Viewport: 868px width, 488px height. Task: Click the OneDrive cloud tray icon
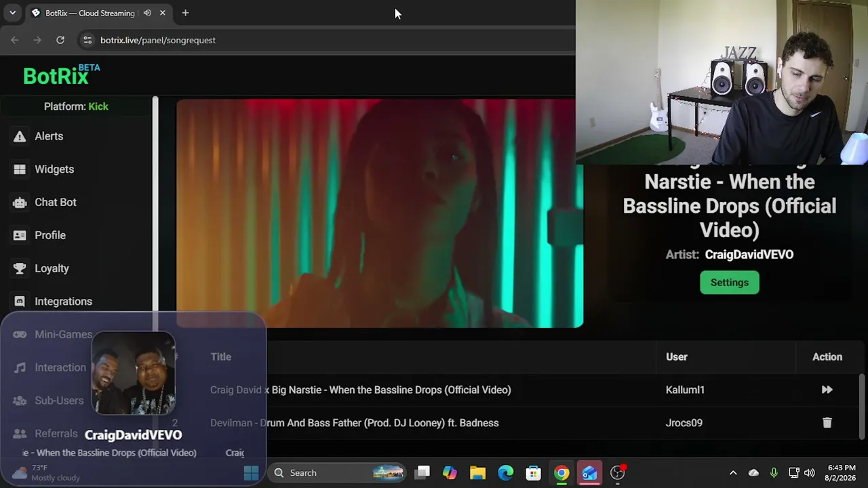click(x=753, y=472)
